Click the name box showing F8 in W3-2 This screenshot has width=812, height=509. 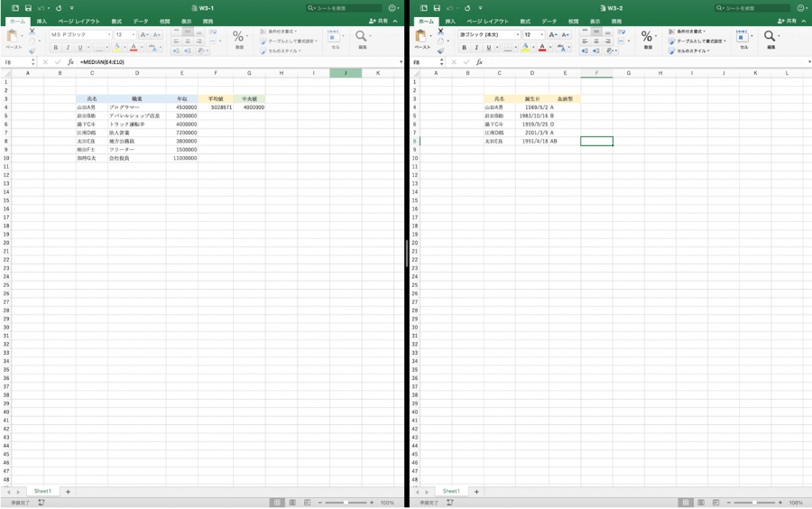pos(428,62)
